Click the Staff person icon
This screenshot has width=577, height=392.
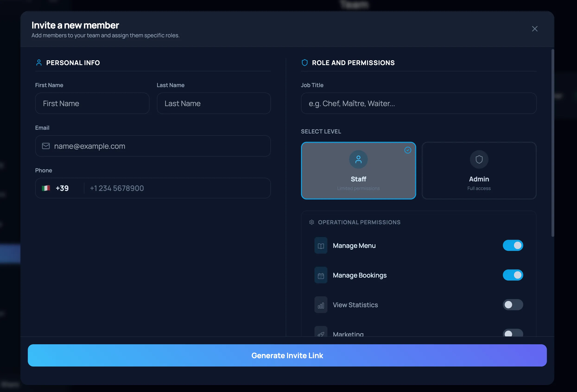point(358,159)
